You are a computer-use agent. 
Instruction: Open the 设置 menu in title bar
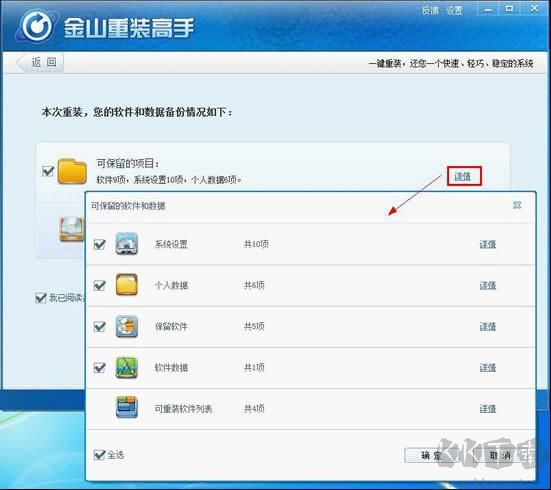click(x=454, y=11)
